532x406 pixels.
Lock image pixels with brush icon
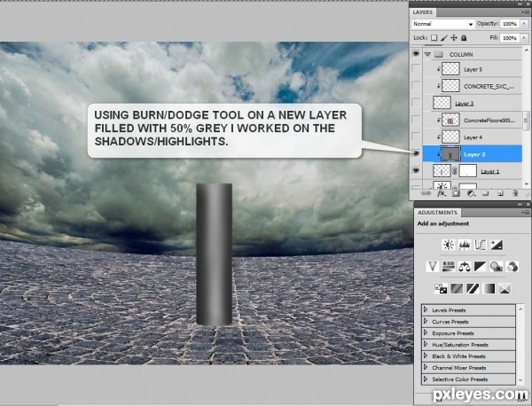click(444, 37)
